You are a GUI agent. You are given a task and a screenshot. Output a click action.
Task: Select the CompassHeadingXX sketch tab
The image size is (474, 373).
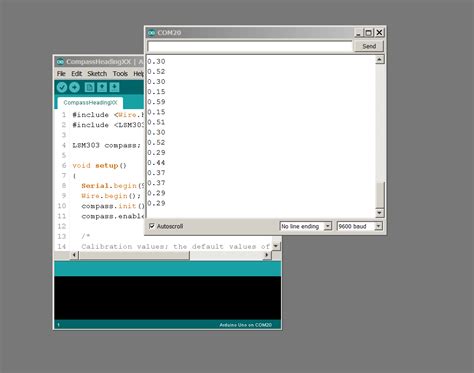click(90, 103)
